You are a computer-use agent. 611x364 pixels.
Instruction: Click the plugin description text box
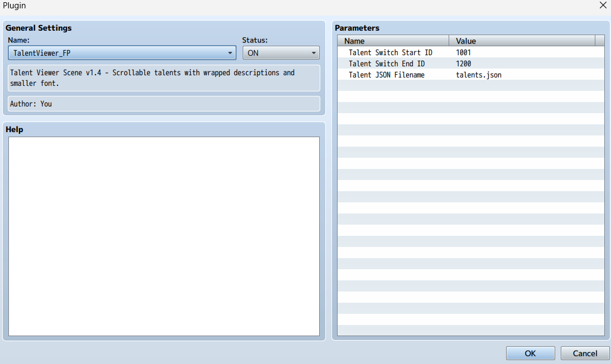tap(163, 78)
